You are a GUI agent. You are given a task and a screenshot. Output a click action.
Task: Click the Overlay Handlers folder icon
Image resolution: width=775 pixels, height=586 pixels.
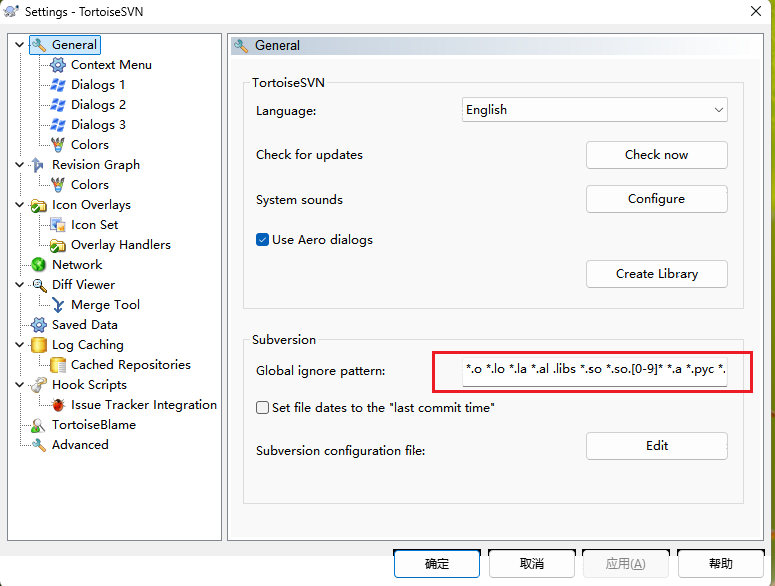pyautogui.click(x=58, y=245)
